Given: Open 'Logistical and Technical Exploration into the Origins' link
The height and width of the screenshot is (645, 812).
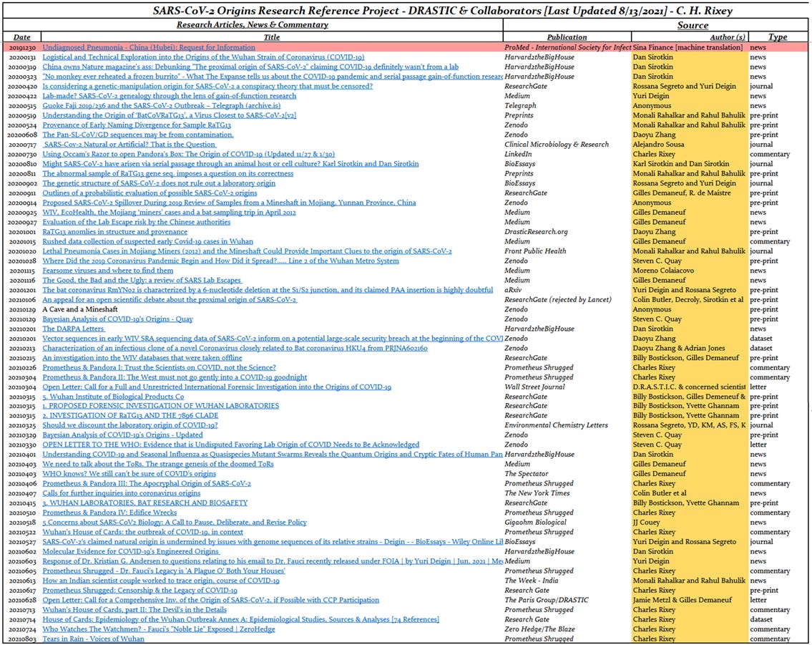Looking at the screenshot, I should point(203,57).
